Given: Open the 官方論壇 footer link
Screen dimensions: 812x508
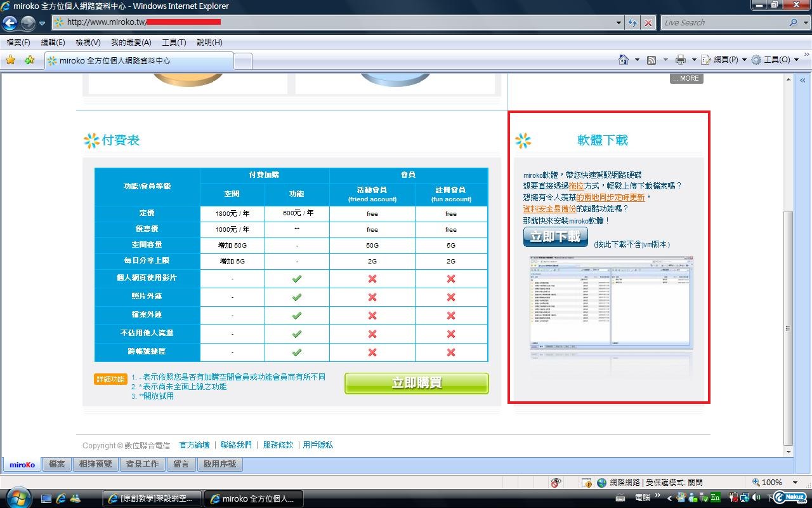Looking at the screenshot, I should tap(195, 445).
